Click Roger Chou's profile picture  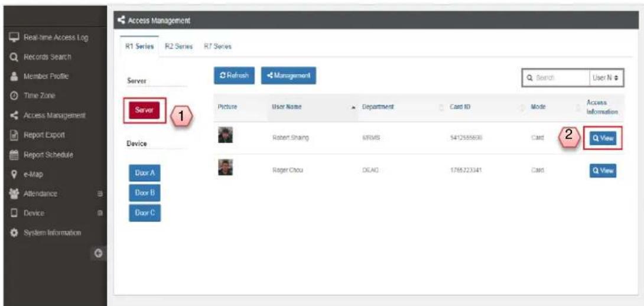pyautogui.click(x=225, y=167)
